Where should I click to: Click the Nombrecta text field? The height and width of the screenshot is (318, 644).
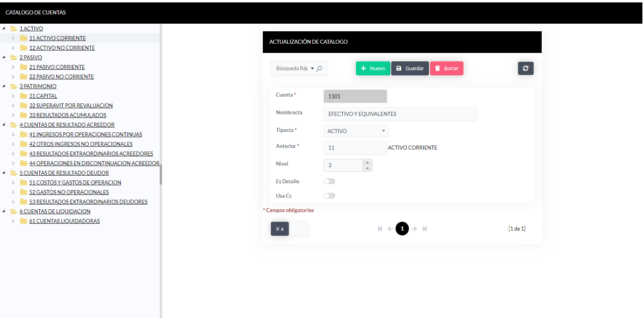click(x=400, y=114)
